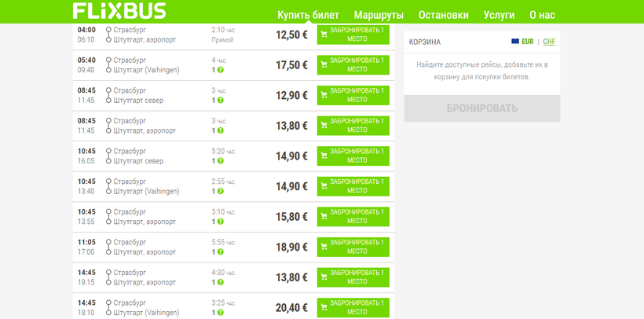This screenshot has height=319, width=644.
Task: Select EUR as basket currency
Action: coord(527,42)
